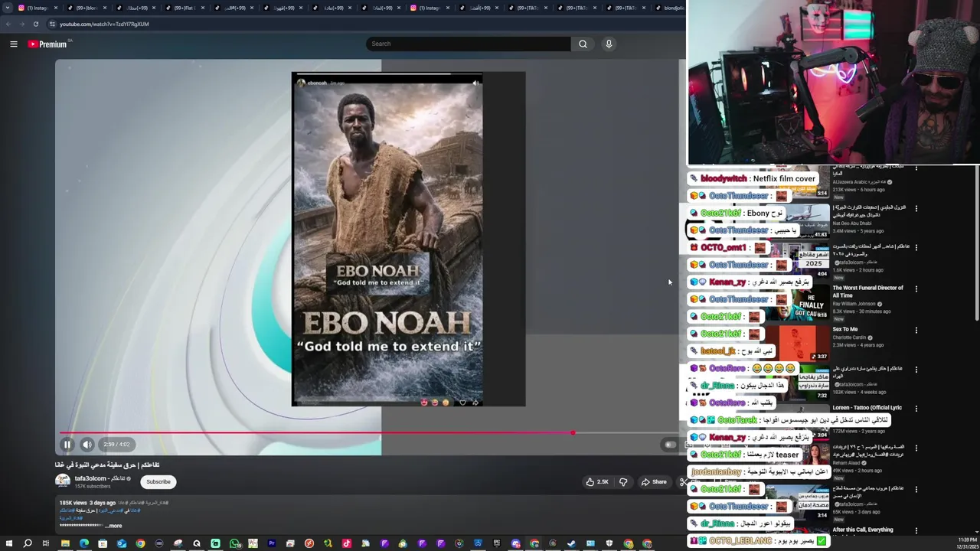Open 'The Worst Funeral Director of All Time'
980x551 pixels.
867,292
